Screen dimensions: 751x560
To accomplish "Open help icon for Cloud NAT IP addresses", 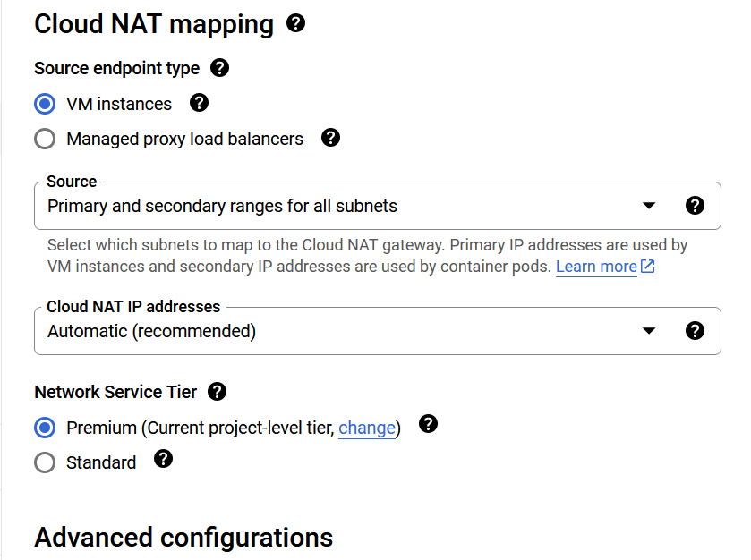I will [x=695, y=331].
